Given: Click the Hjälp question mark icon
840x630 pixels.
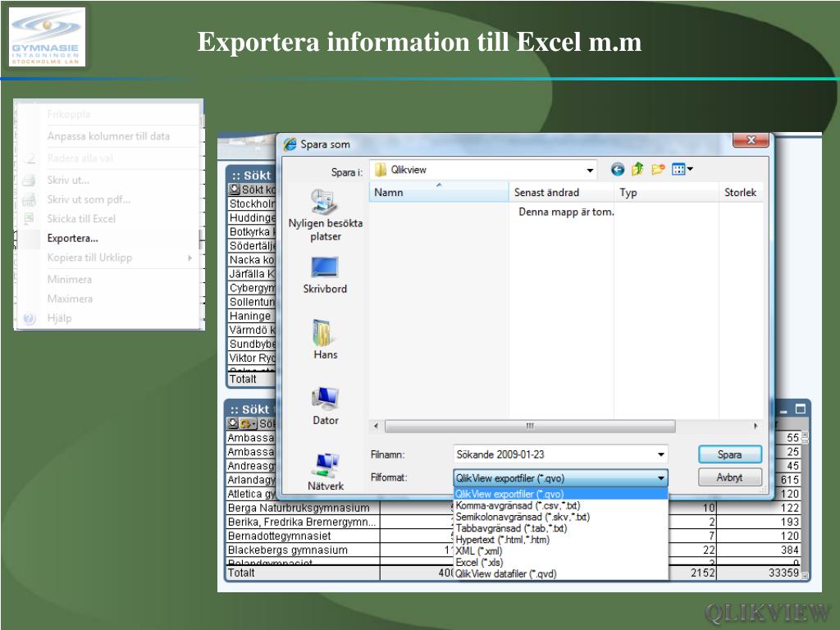Looking at the screenshot, I should [29, 318].
